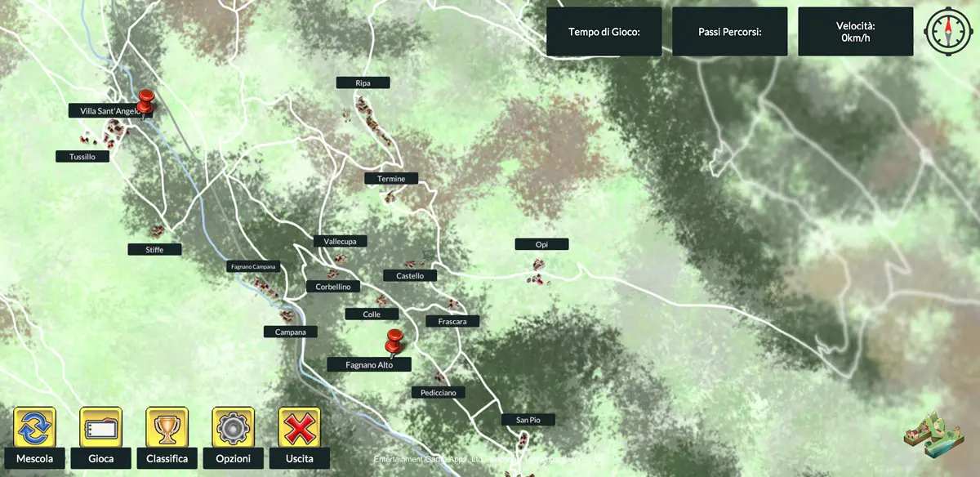980x477 pixels.
Task: Click the Opi village houses on map
Action: tap(538, 271)
